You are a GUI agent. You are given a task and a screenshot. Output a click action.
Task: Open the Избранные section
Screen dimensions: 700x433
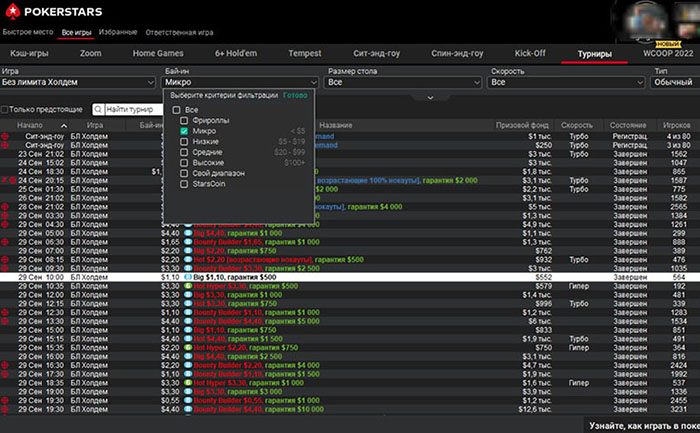click(x=118, y=32)
